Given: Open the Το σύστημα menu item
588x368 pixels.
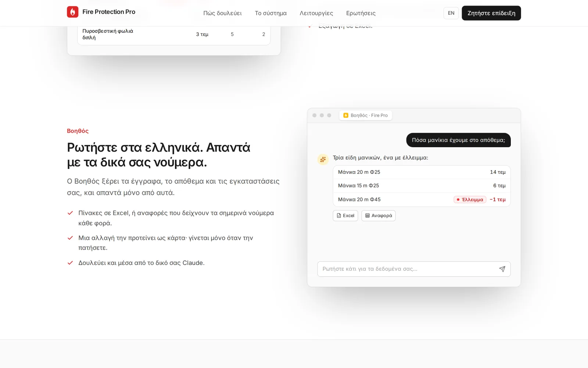Looking at the screenshot, I should pos(270,13).
